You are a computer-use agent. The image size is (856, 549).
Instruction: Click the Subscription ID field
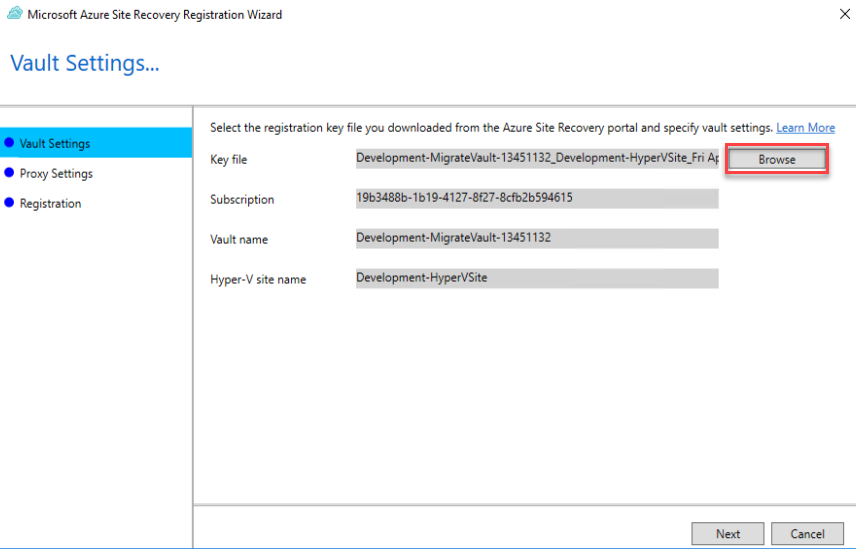pyautogui.click(x=537, y=198)
